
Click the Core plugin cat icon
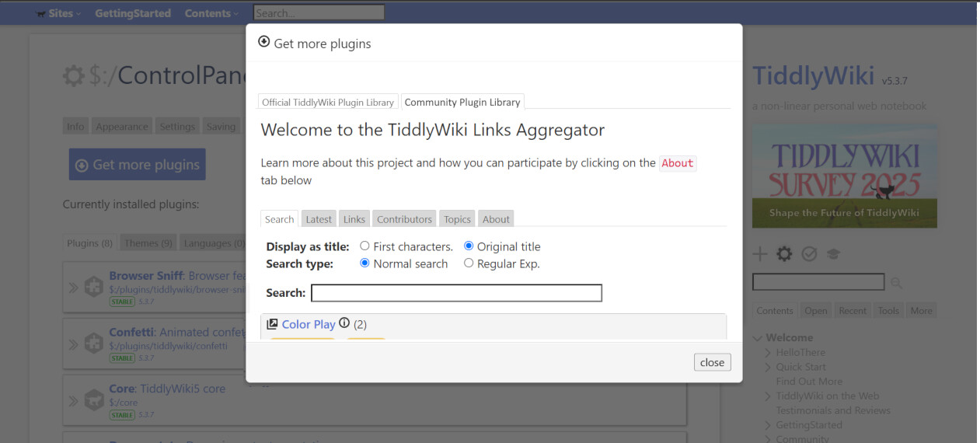[x=94, y=401]
